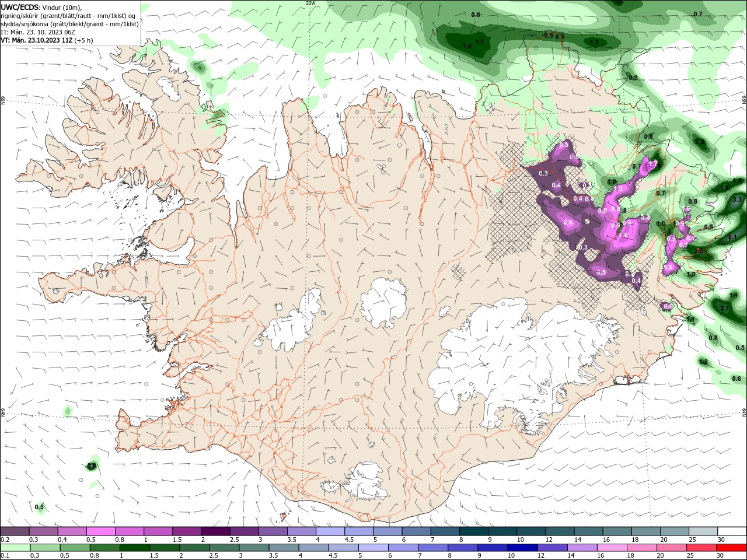Click the violet 12 swatch in the rain legend

coord(551,548)
